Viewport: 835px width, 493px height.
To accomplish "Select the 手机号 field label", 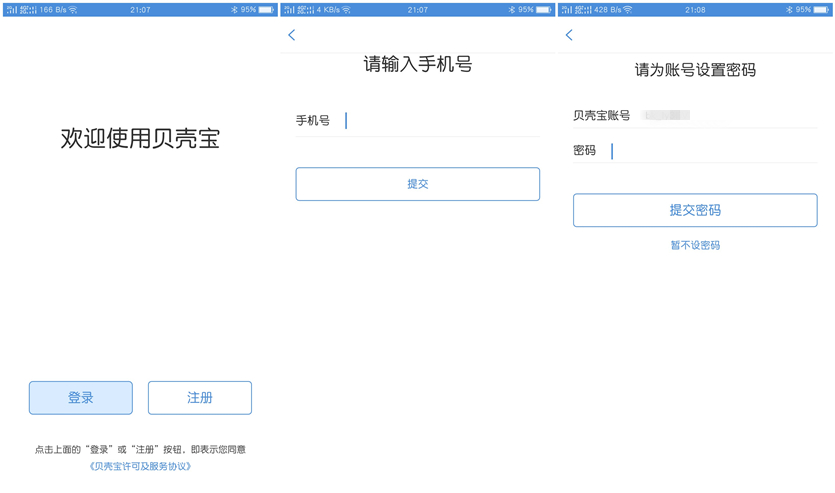I will 313,121.
